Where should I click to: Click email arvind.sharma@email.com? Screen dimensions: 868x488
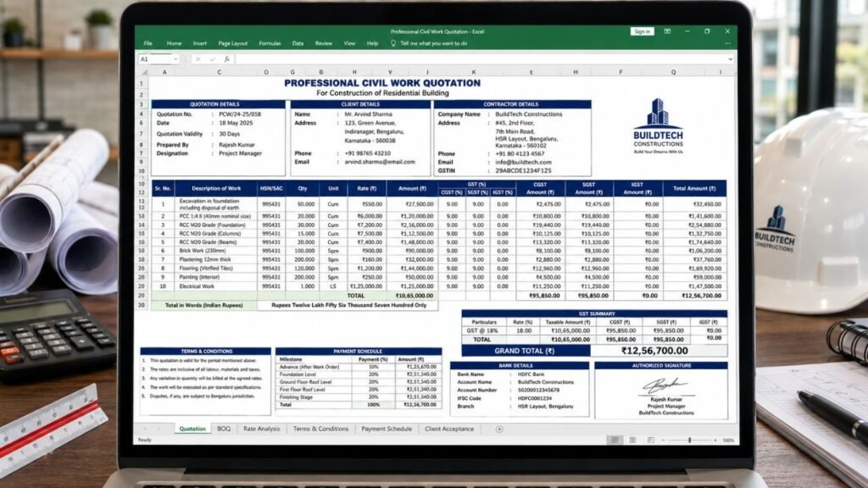click(x=380, y=162)
